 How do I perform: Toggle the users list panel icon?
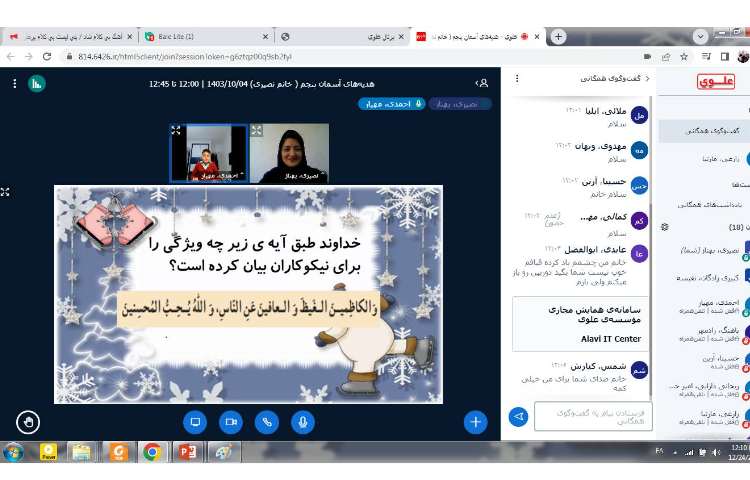(482, 83)
